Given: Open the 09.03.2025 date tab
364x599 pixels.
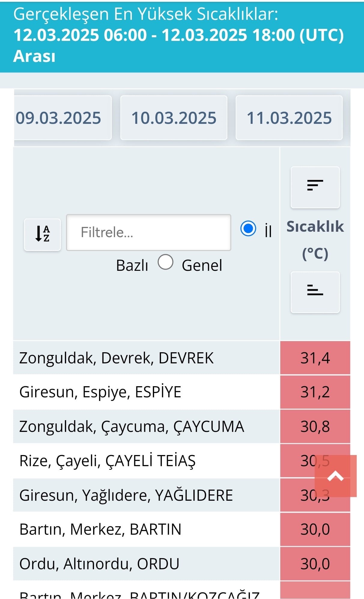Looking at the screenshot, I should [59, 118].
